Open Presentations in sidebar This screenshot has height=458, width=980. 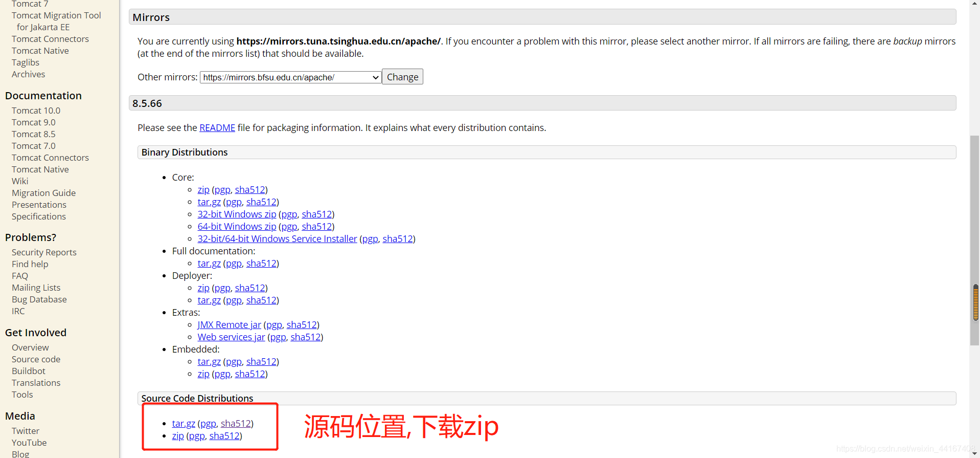click(x=39, y=205)
